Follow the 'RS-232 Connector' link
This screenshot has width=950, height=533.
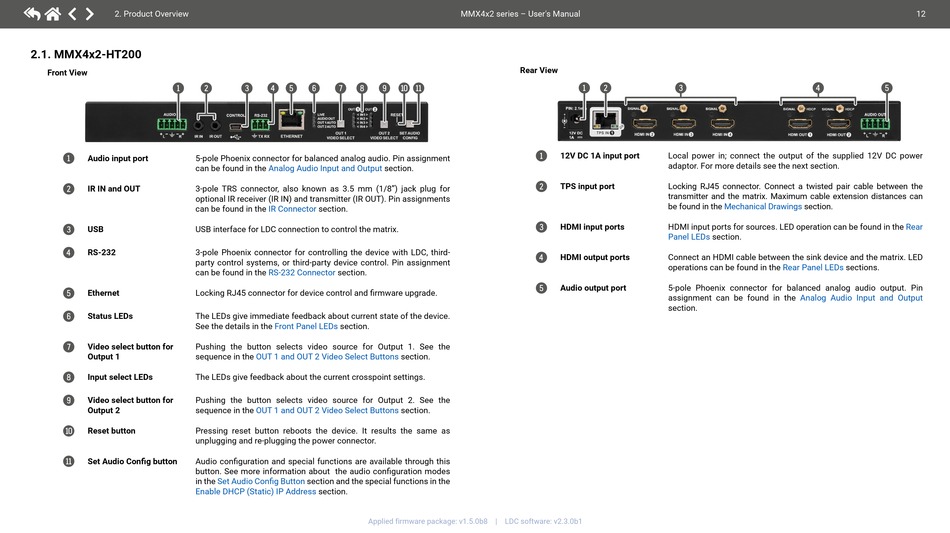point(302,273)
